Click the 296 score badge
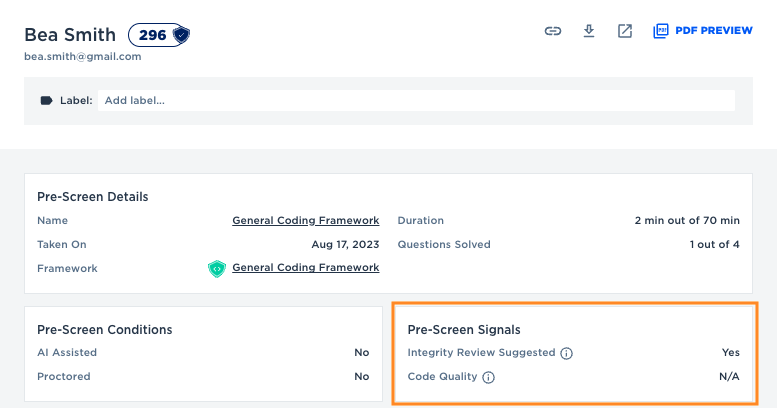This screenshot has width=777, height=408. 153,35
